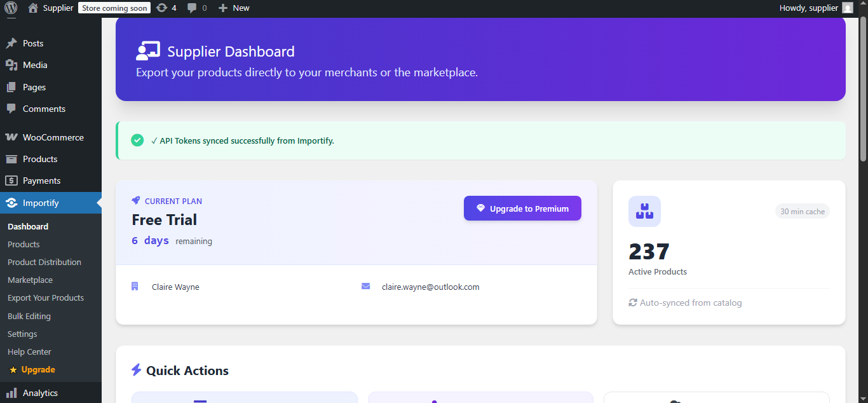Click the 6 days remaining text
868x403 pixels.
click(172, 241)
